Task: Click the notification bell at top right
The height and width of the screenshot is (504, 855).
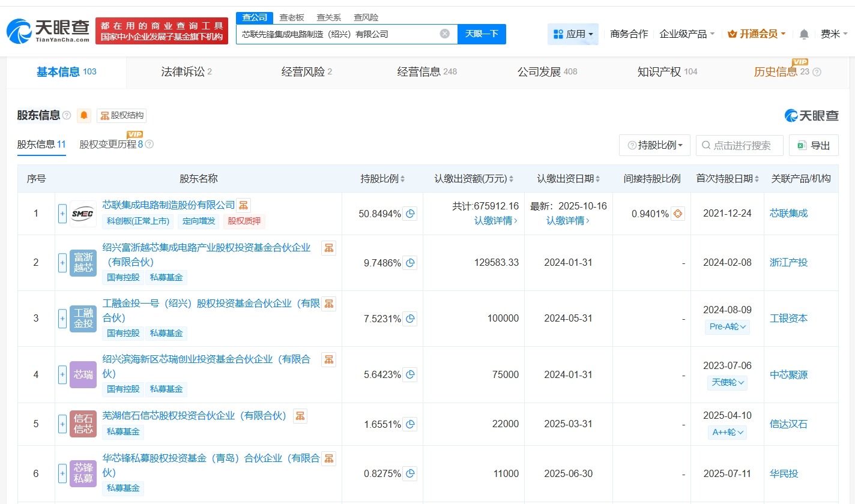Action: pos(803,34)
